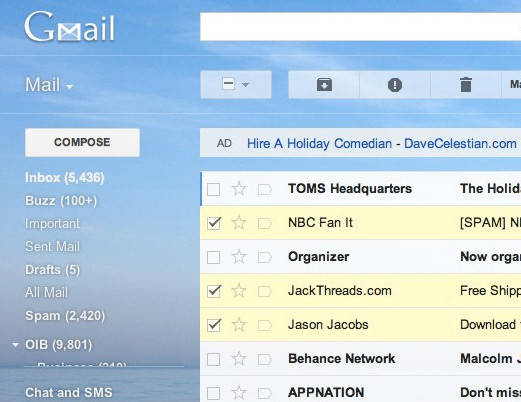Star the Jason Jacobs email

[239, 325]
